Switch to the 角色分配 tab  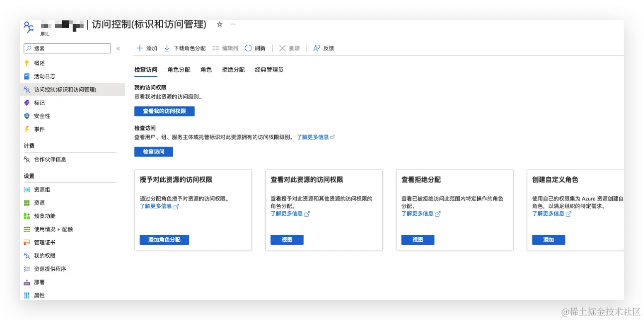pyautogui.click(x=179, y=70)
